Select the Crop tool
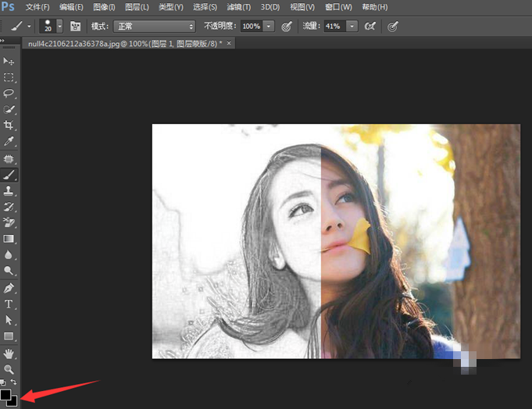The image size is (532, 409). coord(9,125)
